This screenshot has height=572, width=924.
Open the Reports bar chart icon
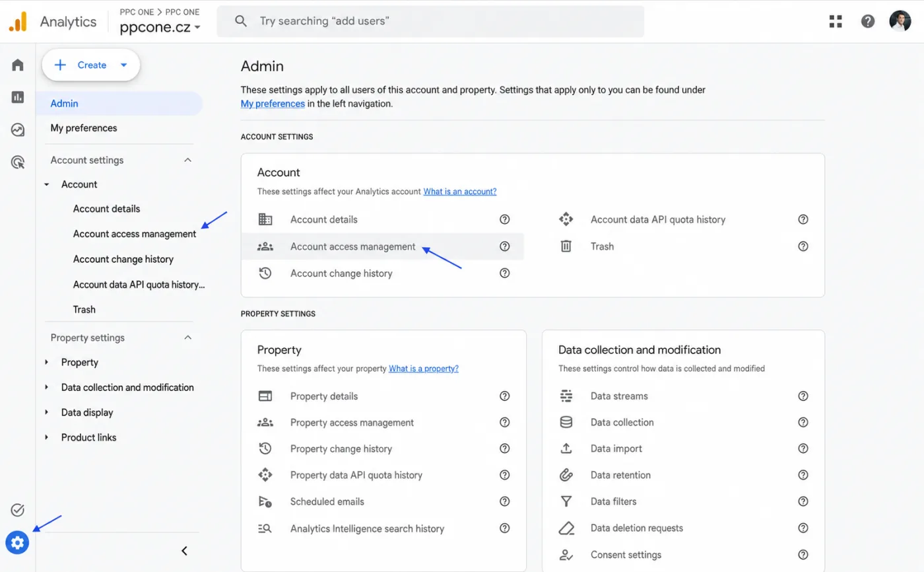(18, 97)
